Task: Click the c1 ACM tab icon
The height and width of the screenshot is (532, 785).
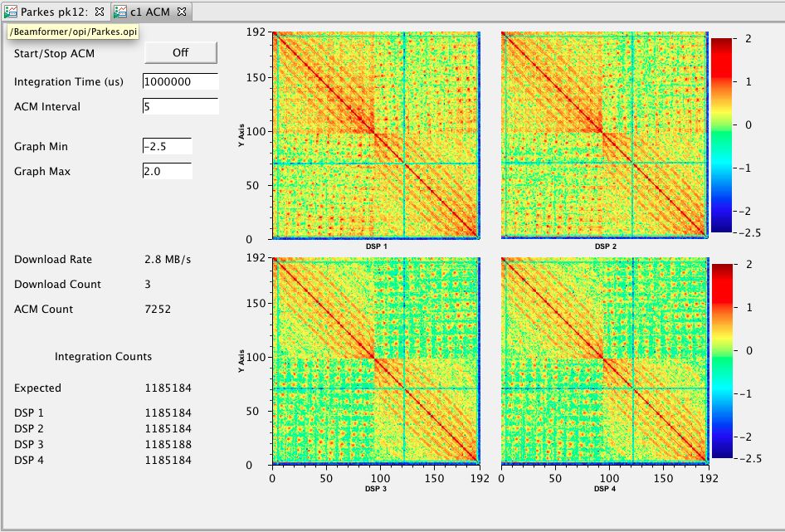Action: pyautogui.click(x=121, y=12)
